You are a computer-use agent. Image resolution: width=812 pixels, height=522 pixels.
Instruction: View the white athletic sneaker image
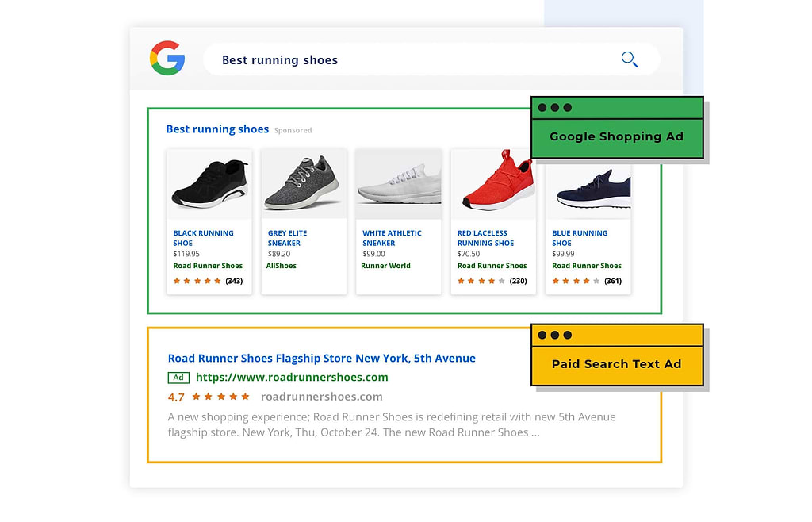tap(399, 184)
